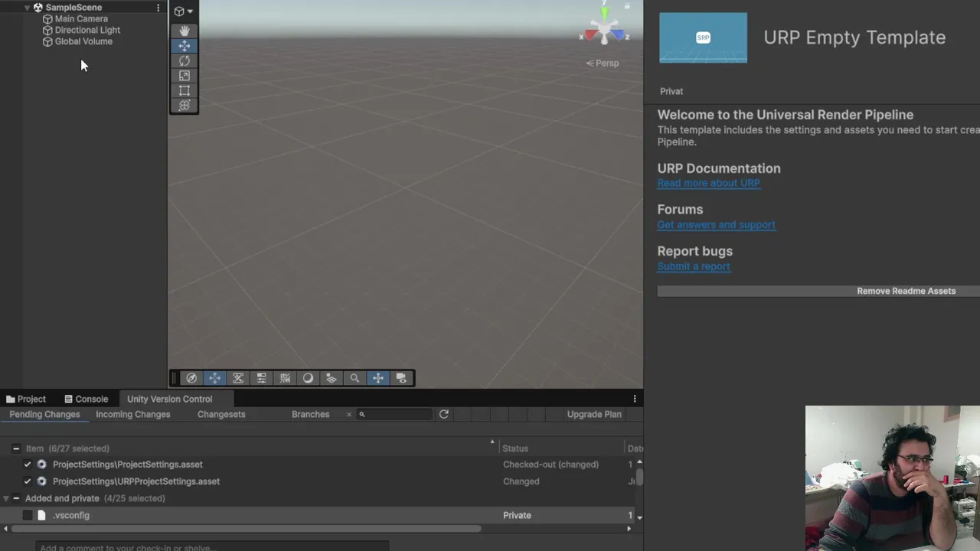Select the SampleScene row

[83, 8]
